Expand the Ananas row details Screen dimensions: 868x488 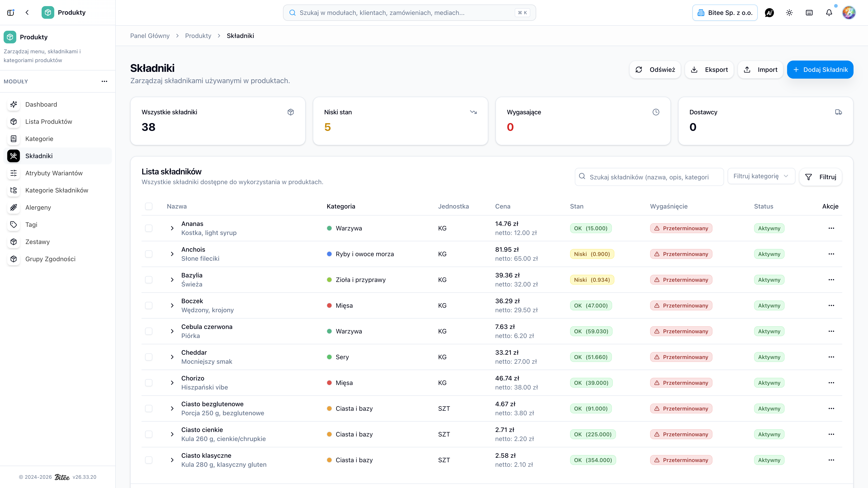(x=172, y=228)
